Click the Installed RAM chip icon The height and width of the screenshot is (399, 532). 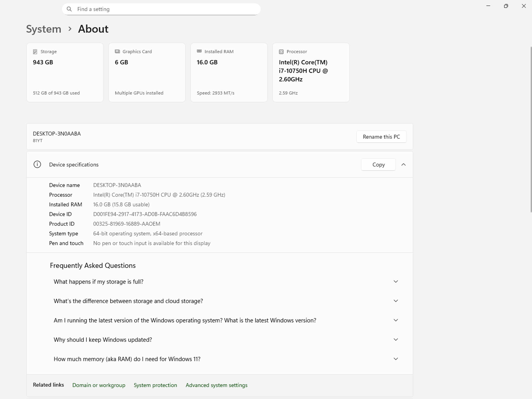[x=199, y=51]
